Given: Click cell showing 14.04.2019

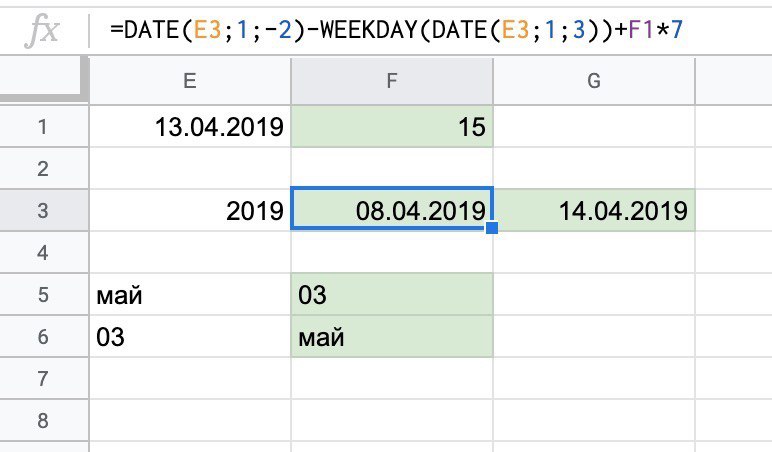Looking at the screenshot, I should click(594, 211).
